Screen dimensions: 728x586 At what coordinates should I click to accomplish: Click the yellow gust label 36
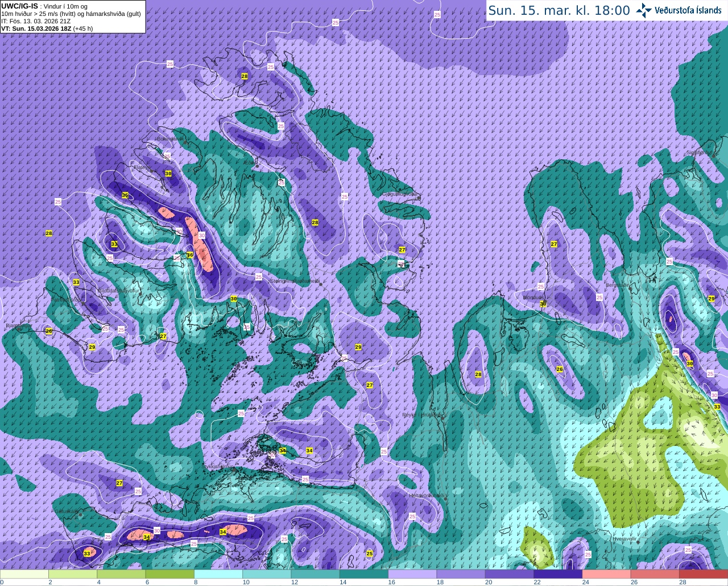[190, 255]
